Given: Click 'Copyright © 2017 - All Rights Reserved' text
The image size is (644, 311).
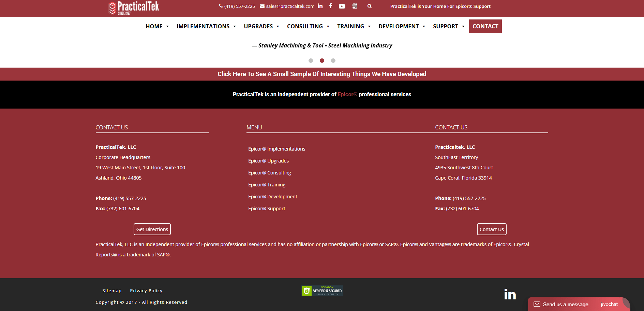Looking at the screenshot, I should (x=141, y=302).
